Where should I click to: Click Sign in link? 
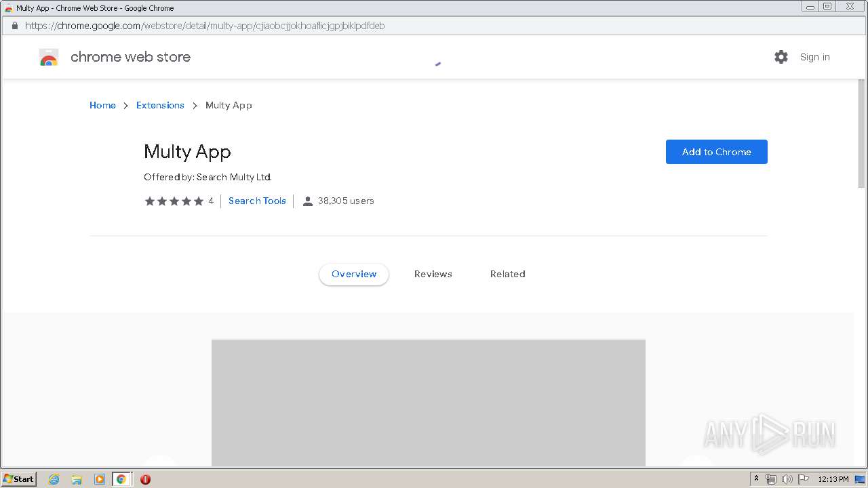pyautogui.click(x=814, y=57)
